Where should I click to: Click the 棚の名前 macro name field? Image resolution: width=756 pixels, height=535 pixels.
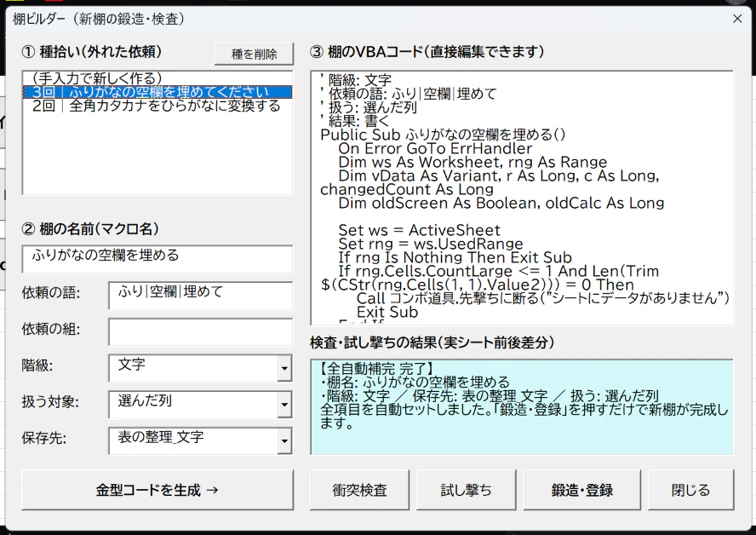(157, 259)
